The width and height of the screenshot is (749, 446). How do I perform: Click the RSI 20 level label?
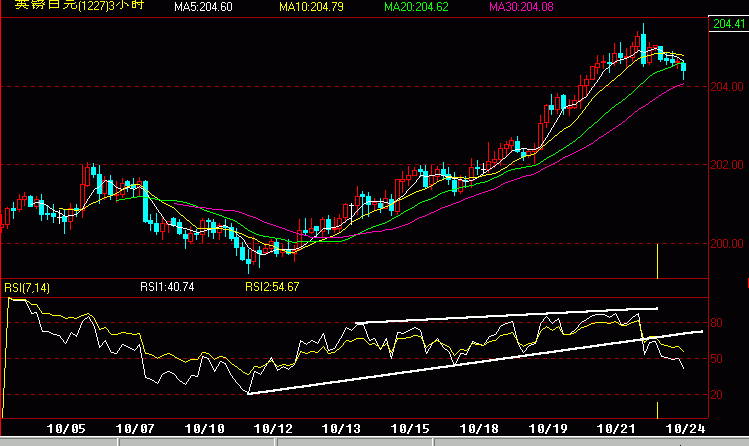(716, 395)
